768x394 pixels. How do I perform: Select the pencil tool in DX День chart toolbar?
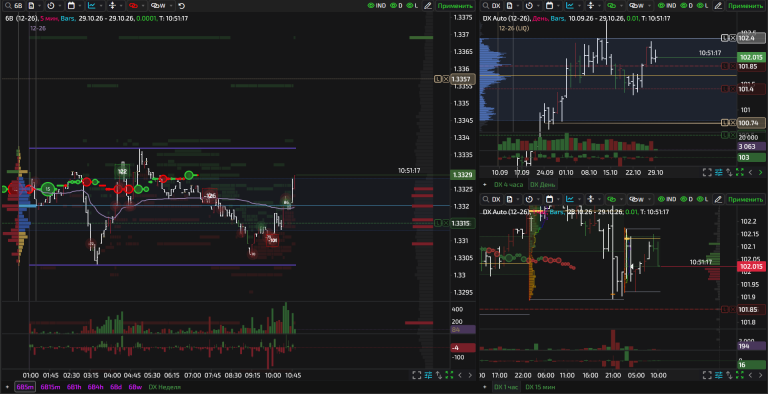[718, 6]
